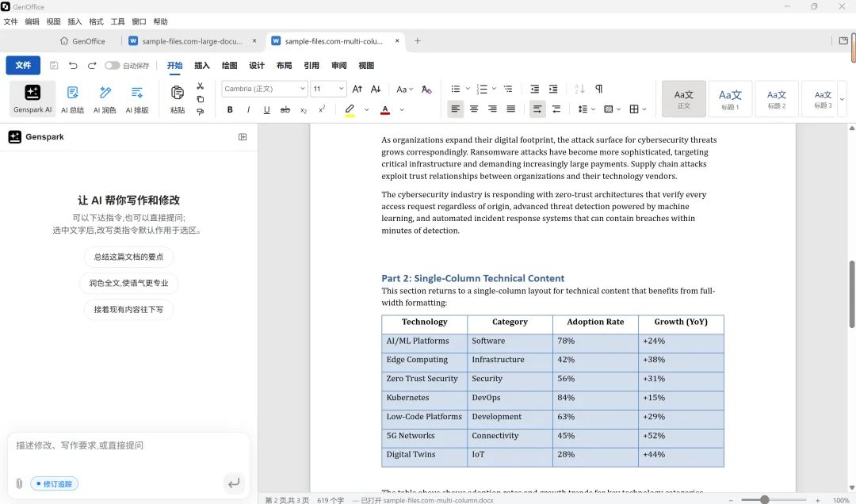This screenshot has width=856, height=504.
Task: Set right text alignment
Action: 492,109
